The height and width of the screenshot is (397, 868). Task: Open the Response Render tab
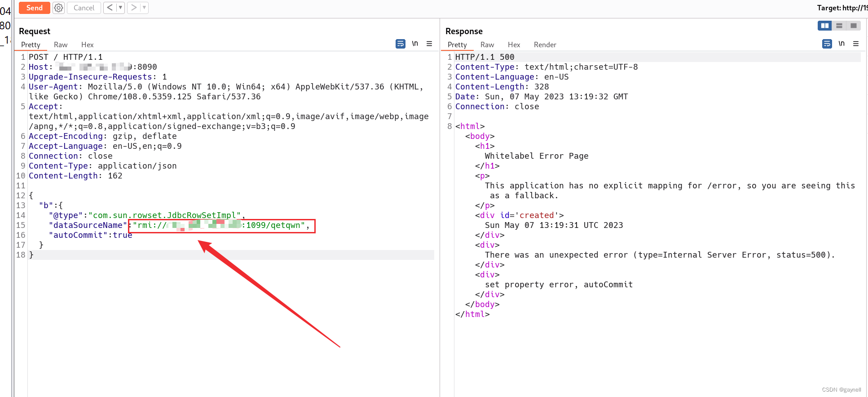[545, 45]
